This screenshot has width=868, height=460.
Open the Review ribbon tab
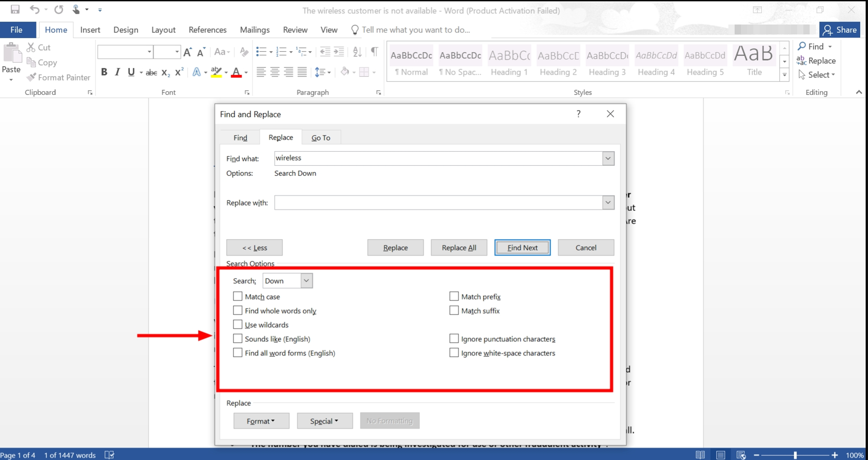[x=295, y=30]
